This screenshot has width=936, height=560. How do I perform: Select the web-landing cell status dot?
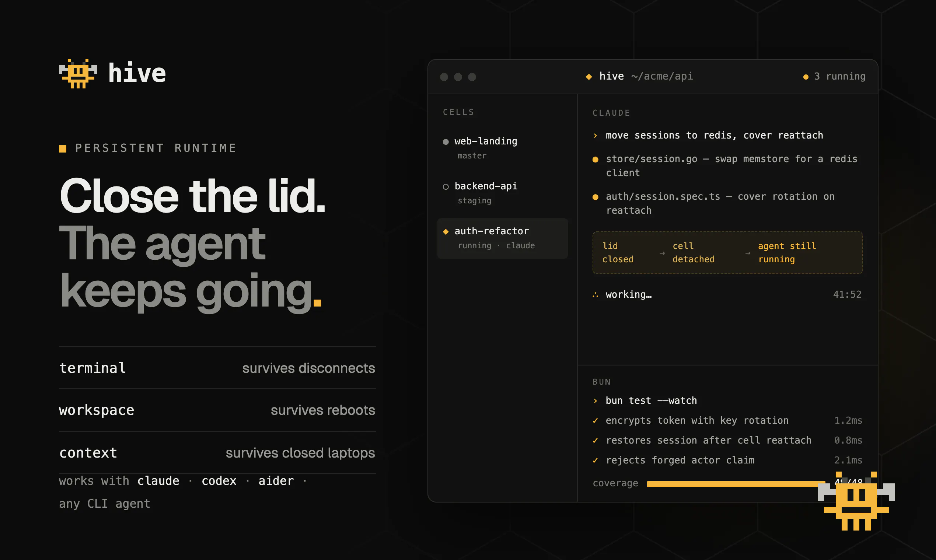446,142
